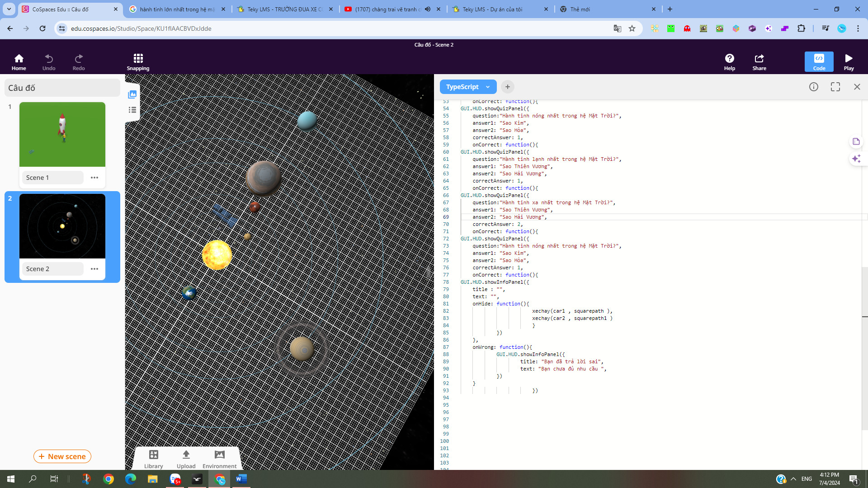Screen dimensions: 868x488
Task: Toggle Snapping grid option
Action: click(138, 62)
